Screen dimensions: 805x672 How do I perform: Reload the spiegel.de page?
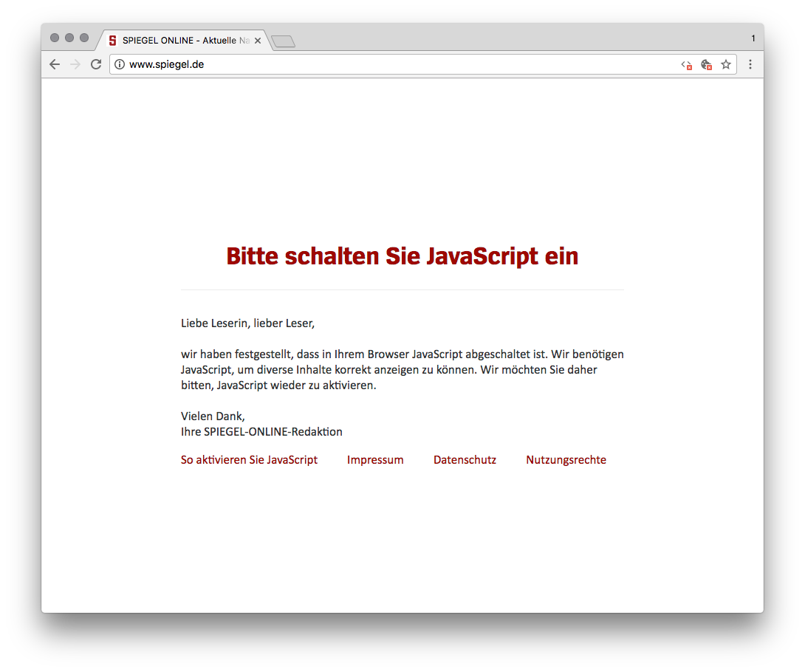click(96, 64)
